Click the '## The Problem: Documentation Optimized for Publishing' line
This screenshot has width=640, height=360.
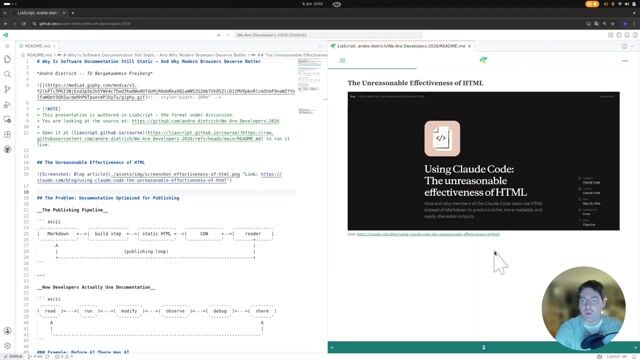coord(108,198)
